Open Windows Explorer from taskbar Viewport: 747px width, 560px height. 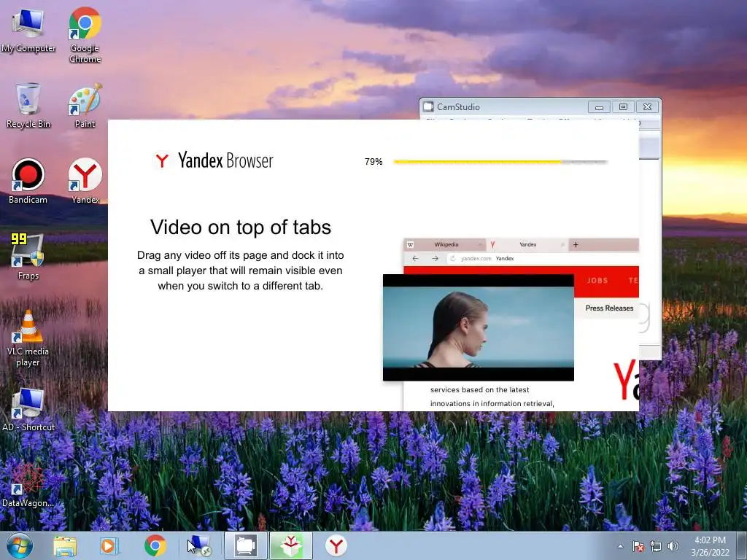click(65, 545)
